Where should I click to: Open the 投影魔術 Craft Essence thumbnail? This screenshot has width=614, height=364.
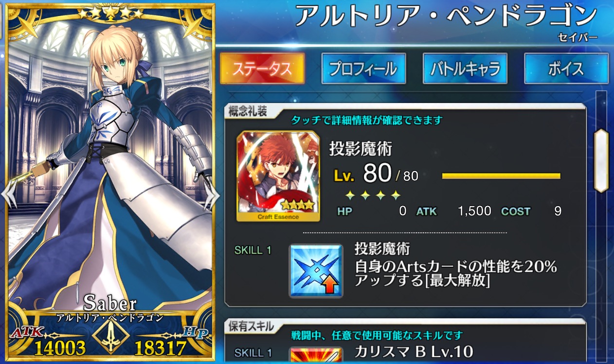coord(278,176)
